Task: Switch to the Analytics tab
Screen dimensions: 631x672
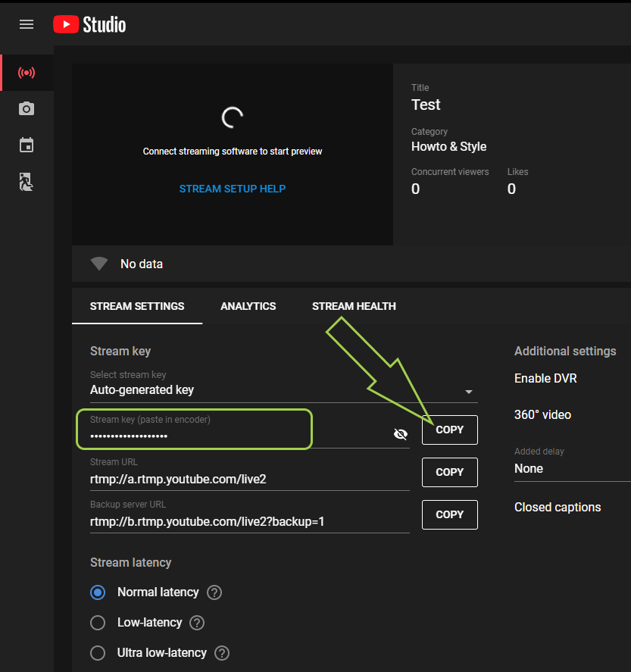Action: click(x=248, y=306)
